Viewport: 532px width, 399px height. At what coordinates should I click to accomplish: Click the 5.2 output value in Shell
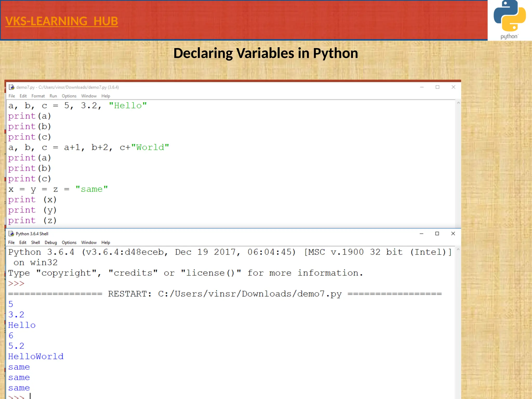16,346
